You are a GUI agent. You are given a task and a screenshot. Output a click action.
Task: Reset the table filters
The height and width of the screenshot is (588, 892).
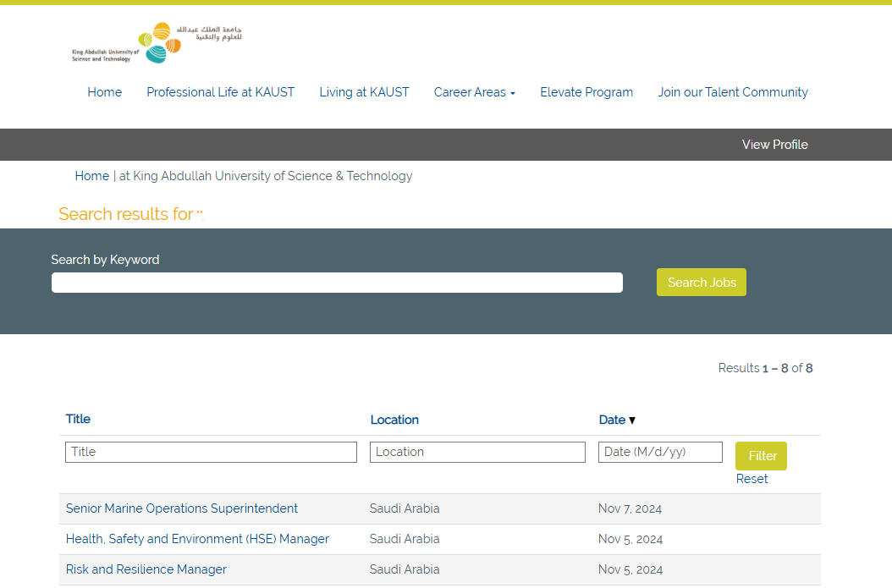(x=752, y=479)
